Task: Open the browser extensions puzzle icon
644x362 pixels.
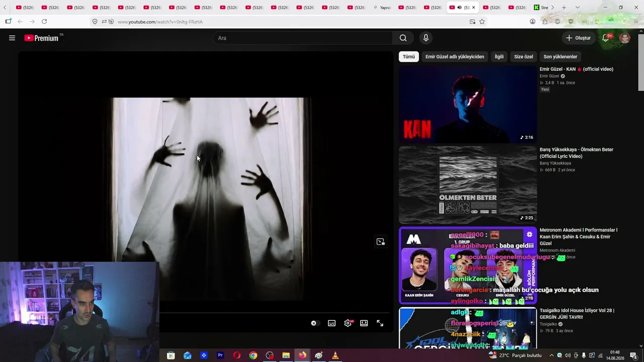Action: pyautogui.click(x=545, y=22)
